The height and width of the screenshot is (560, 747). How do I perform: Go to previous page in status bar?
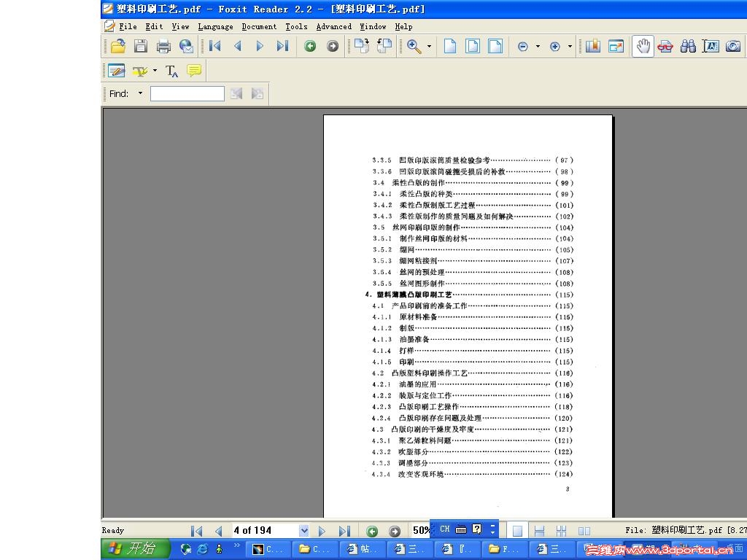(x=219, y=531)
